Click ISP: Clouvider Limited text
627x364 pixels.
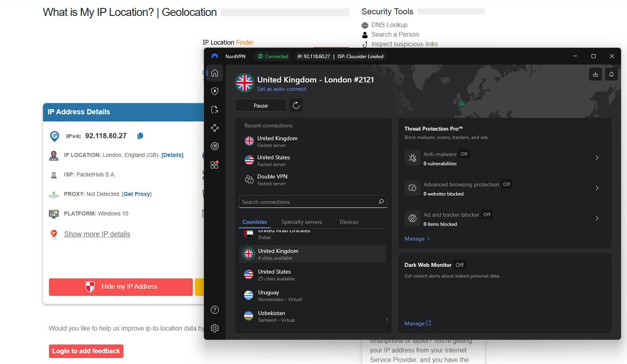click(360, 56)
